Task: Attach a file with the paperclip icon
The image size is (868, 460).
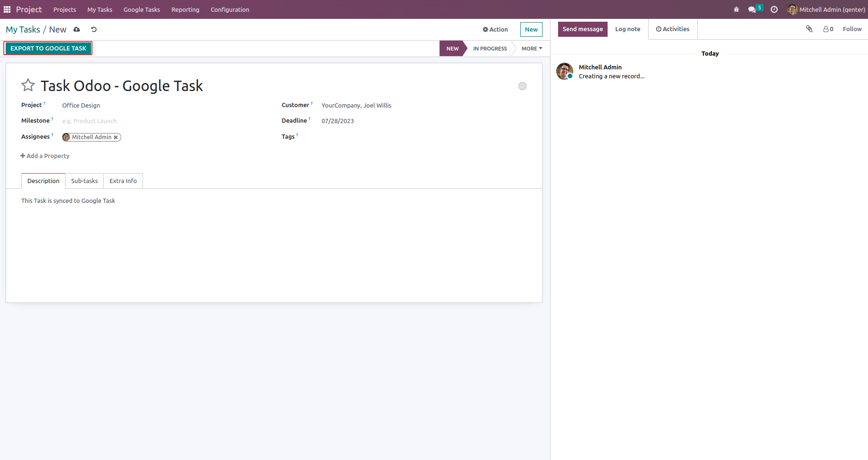Action: pyautogui.click(x=810, y=29)
